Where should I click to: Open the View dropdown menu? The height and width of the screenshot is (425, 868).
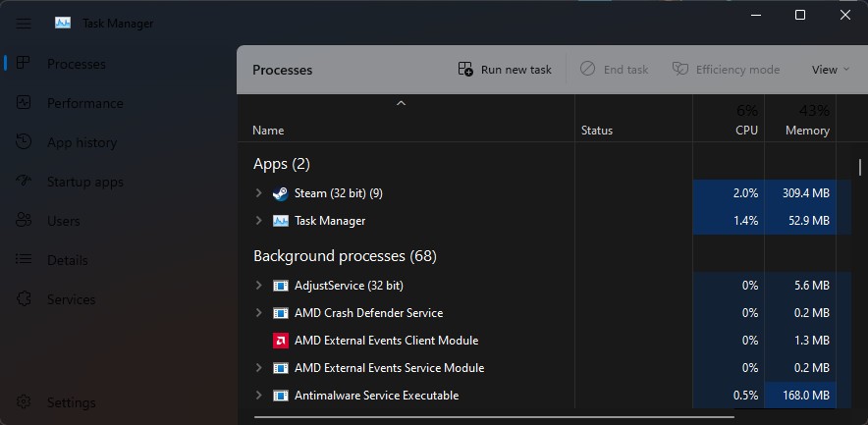(x=830, y=70)
